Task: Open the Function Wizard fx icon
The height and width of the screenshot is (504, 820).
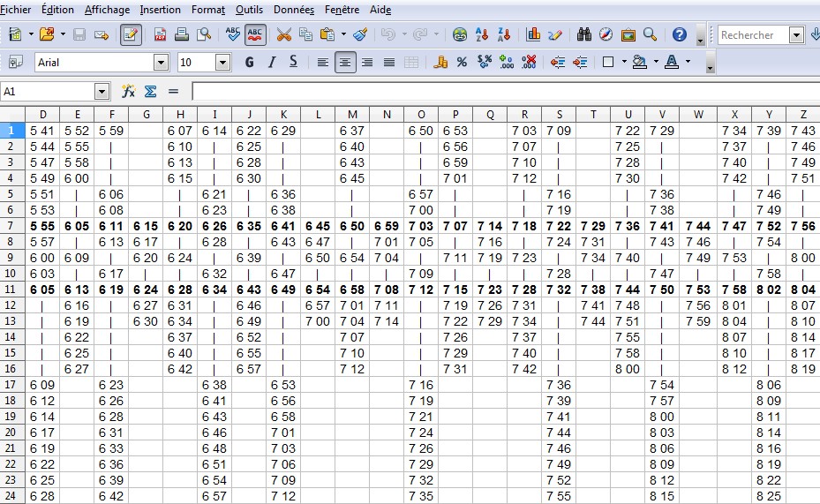Action: (x=128, y=92)
